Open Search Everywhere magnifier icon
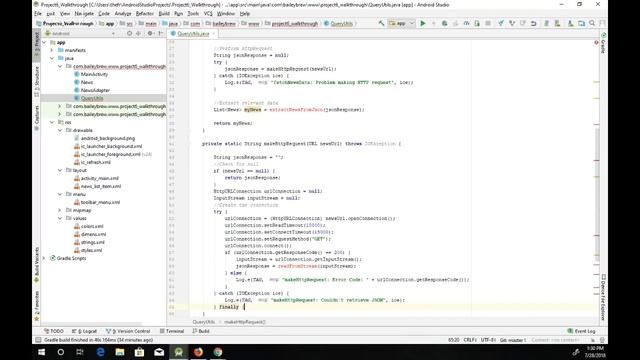The image size is (640, 360). [x=592, y=24]
